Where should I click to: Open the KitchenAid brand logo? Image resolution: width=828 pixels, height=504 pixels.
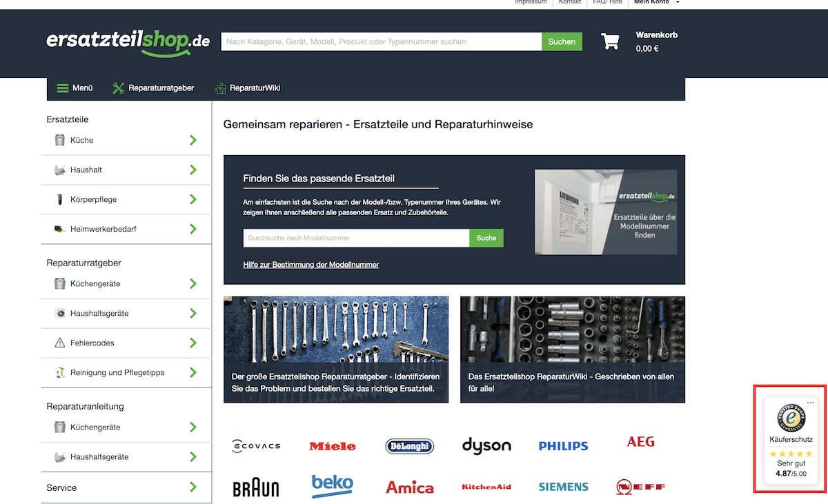coord(486,487)
